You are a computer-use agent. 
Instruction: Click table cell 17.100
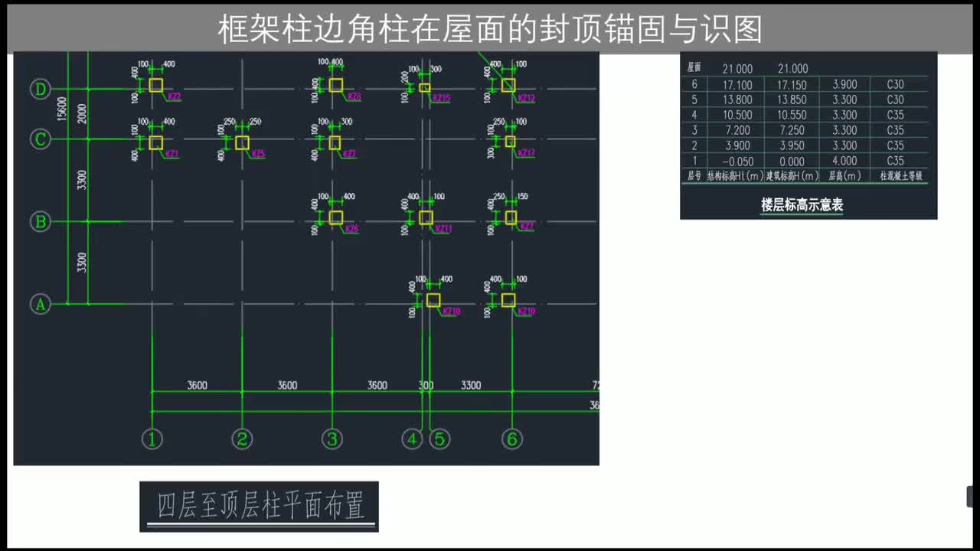coord(737,85)
